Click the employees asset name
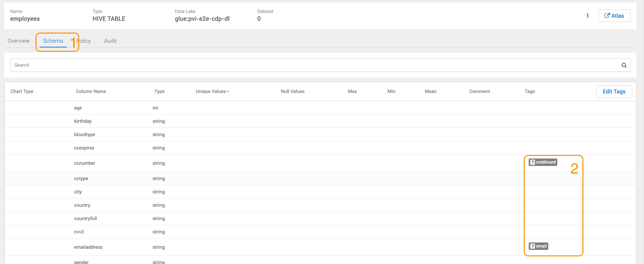The width and height of the screenshot is (644, 264). click(25, 19)
